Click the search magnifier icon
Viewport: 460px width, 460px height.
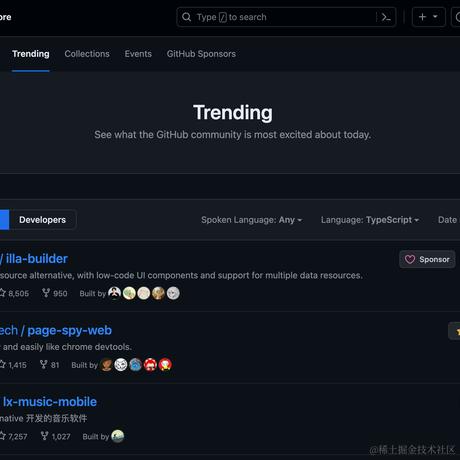click(x=187, y=17)
